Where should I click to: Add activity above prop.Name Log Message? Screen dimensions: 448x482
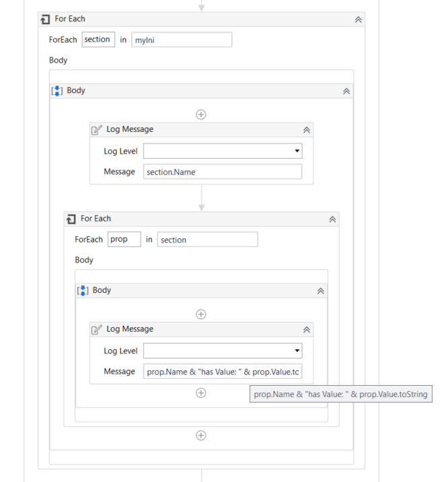(201, 314)
